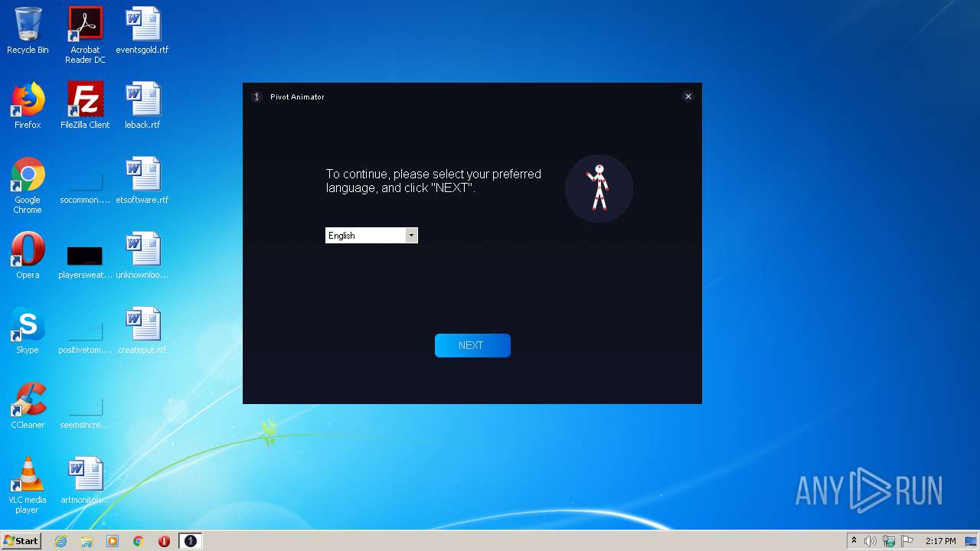This screenshot has height=551, width=980.
Task: Click the Pivot Animator title bar icon
Action: tap(256, 97)
